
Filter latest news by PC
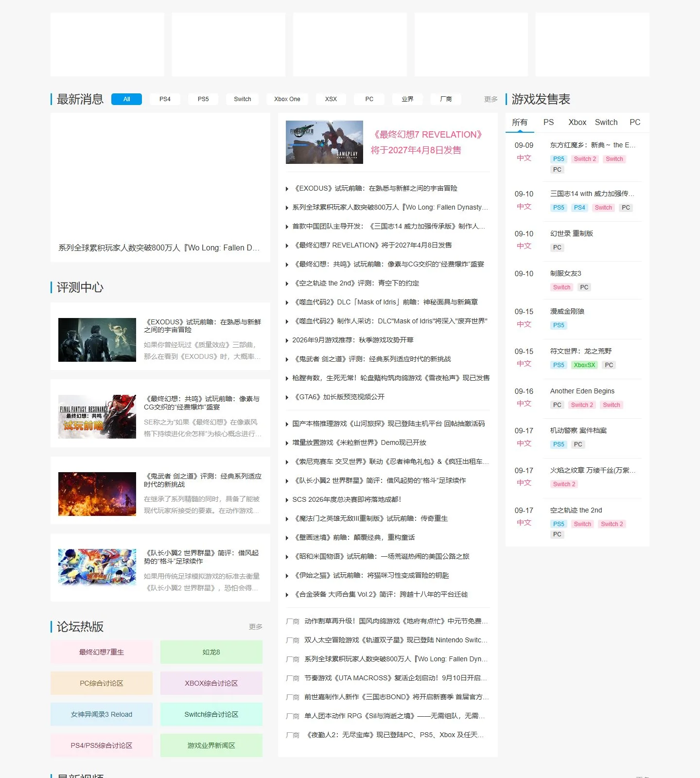[369, 99]
